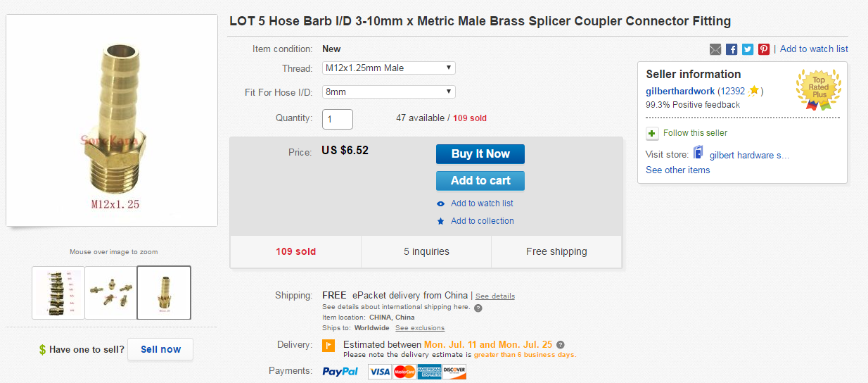The width and height of the screenshot is (868, 383).
Task: Share this item on Twitter
Action: click(x=748, y=49)
